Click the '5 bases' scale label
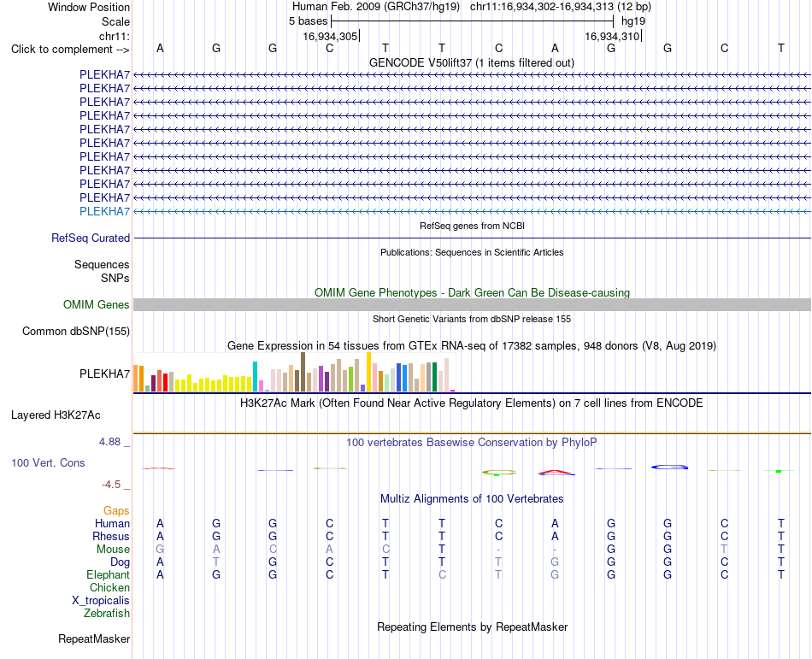Screen dimensions: 812x659 (308, 21)
